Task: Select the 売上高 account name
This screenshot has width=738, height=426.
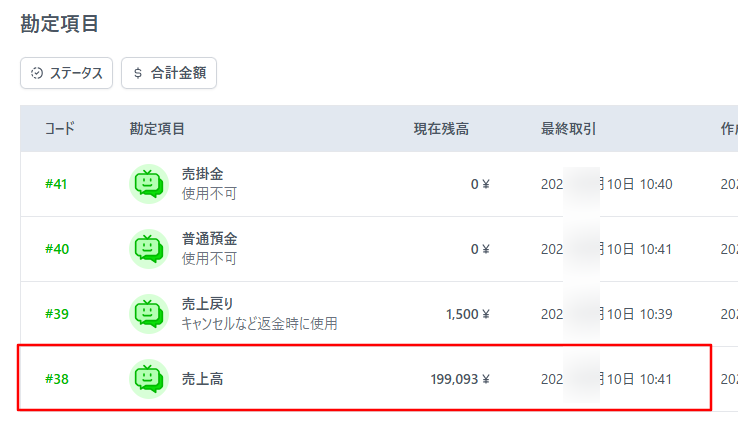Action: (x=202, y=379)
